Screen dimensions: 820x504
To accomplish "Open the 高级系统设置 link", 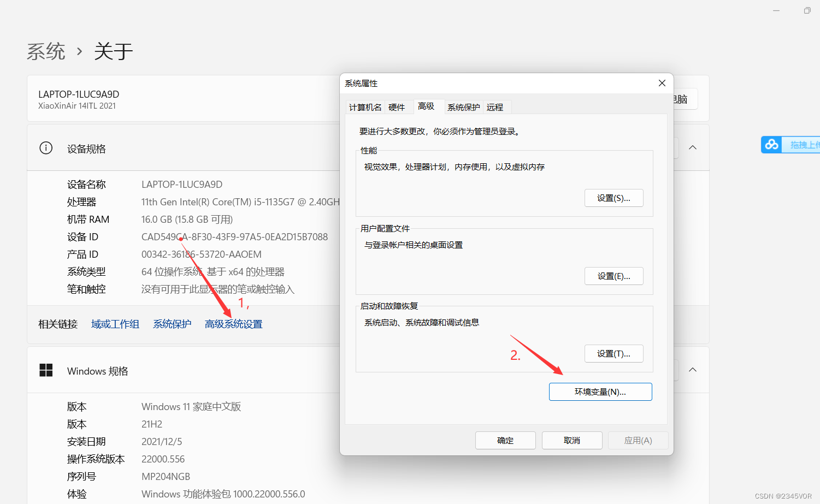I will click(234, 324).
